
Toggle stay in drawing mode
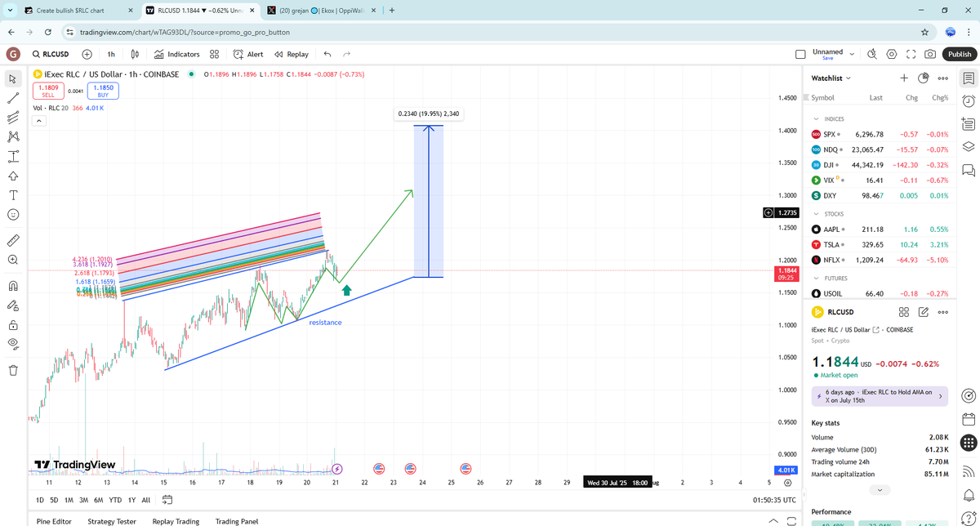(13, 305)
